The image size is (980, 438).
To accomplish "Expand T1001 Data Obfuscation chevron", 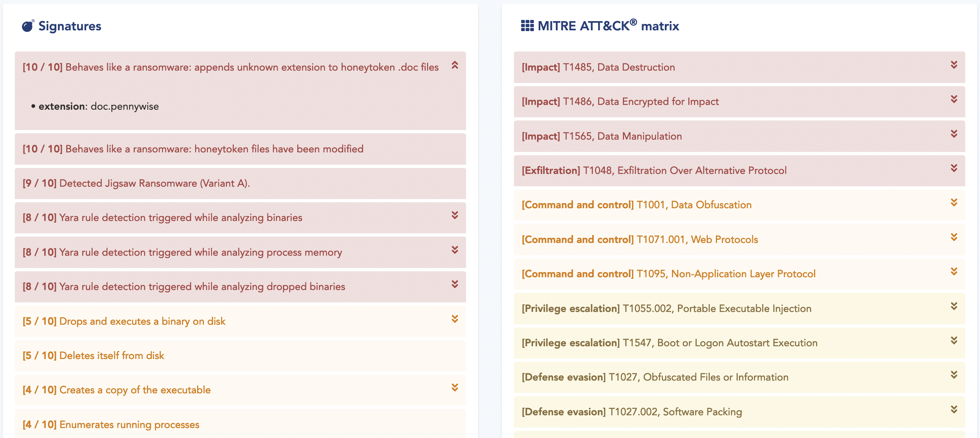I will [x=954, y=203].
